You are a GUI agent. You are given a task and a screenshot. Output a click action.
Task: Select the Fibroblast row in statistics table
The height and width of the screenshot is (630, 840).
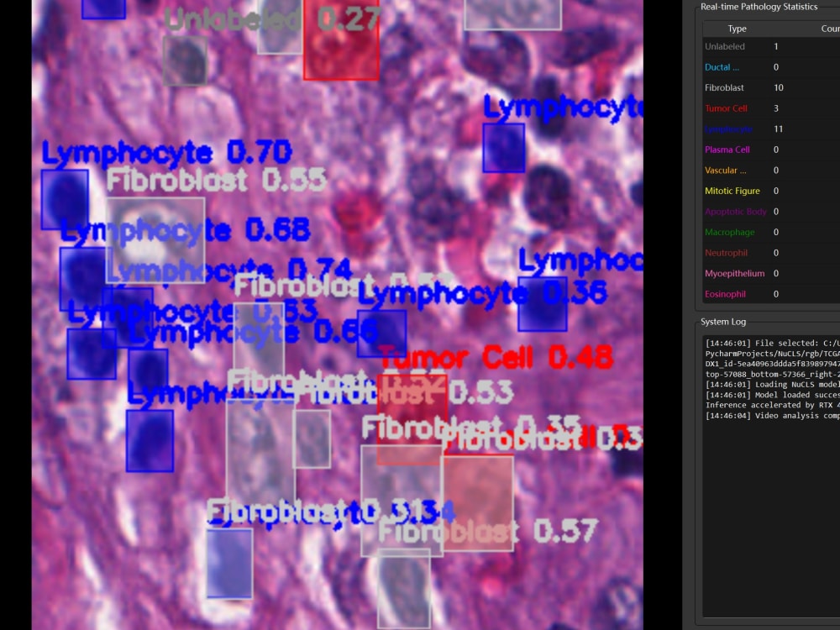(x=771, y=88)
